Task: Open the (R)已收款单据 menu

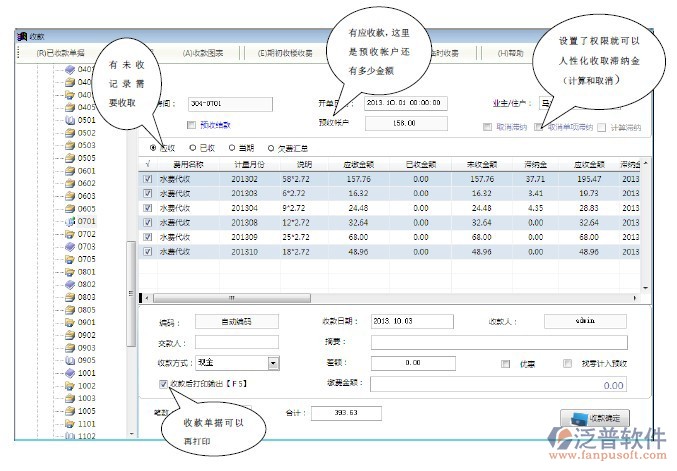Action: click(x=60, y=53)
